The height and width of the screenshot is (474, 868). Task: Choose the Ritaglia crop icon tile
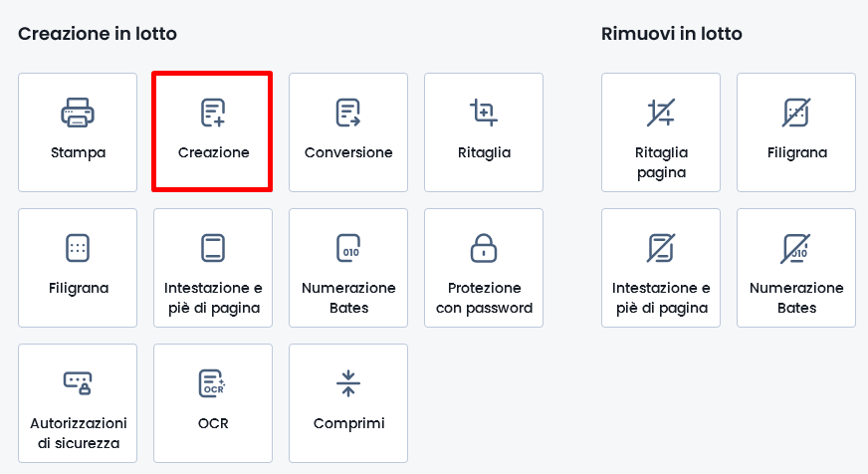click(x=484, y=132)
